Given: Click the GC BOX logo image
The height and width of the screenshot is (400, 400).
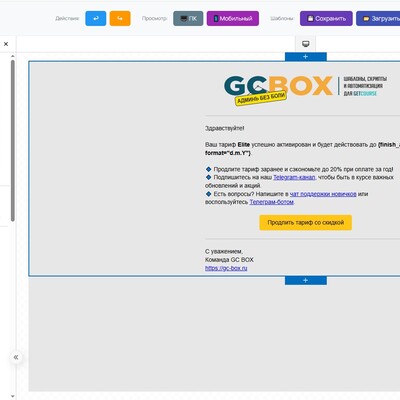Looking at the screenshot, I should (305, 89).
